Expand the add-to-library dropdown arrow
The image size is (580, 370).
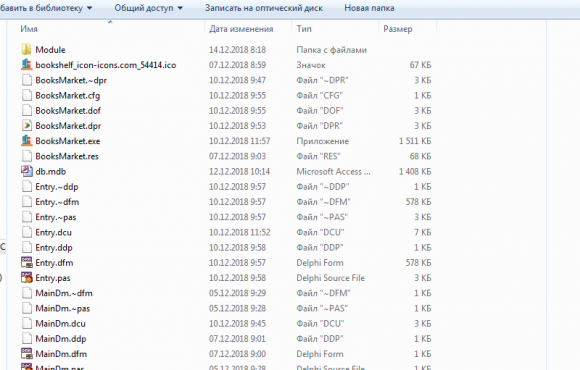click(x=89, y=8)
